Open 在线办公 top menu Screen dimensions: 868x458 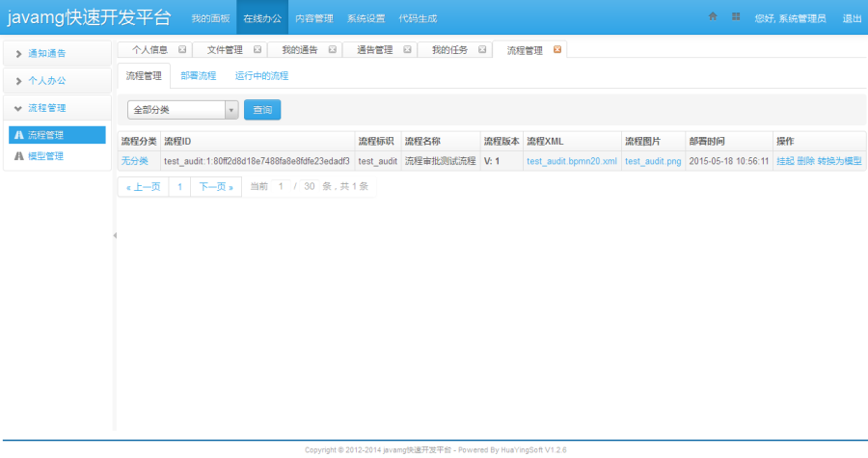click(262, 18)
